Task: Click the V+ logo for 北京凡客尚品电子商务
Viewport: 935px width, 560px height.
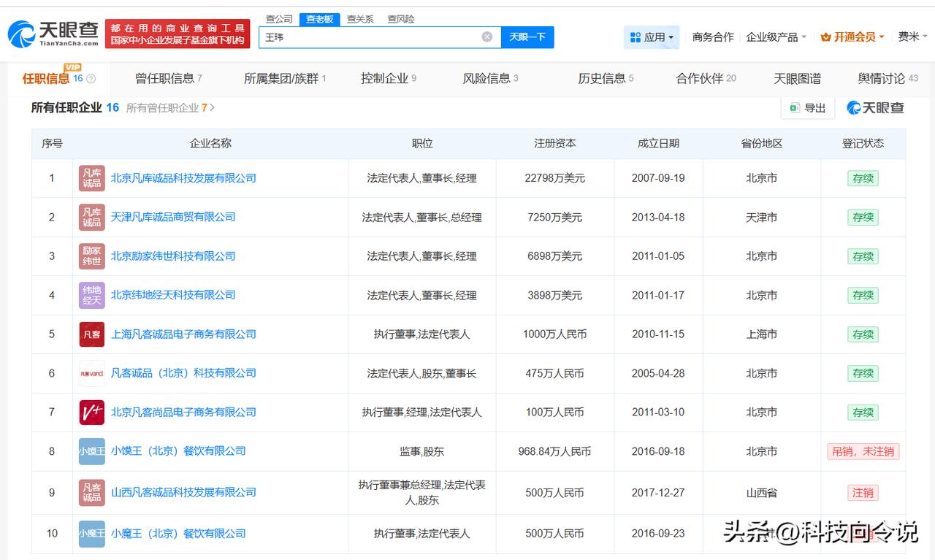Action: click(x=92, y=413)
